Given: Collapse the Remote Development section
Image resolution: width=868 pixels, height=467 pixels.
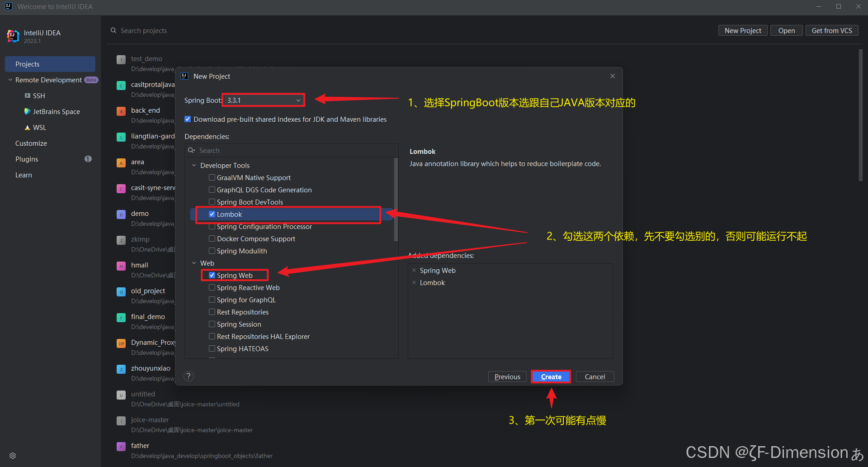Looking at the screenshot, I should click(10, 80).
